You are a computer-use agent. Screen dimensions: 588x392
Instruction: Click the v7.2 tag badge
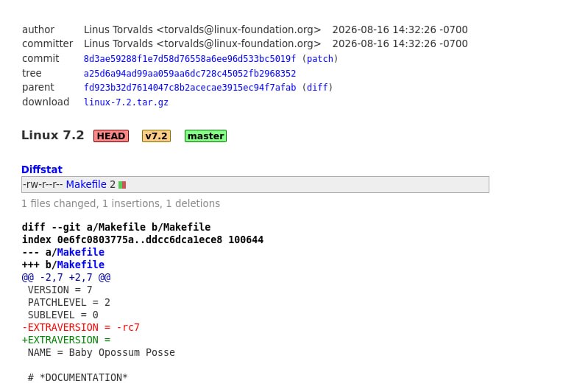(x=156, y=136)
